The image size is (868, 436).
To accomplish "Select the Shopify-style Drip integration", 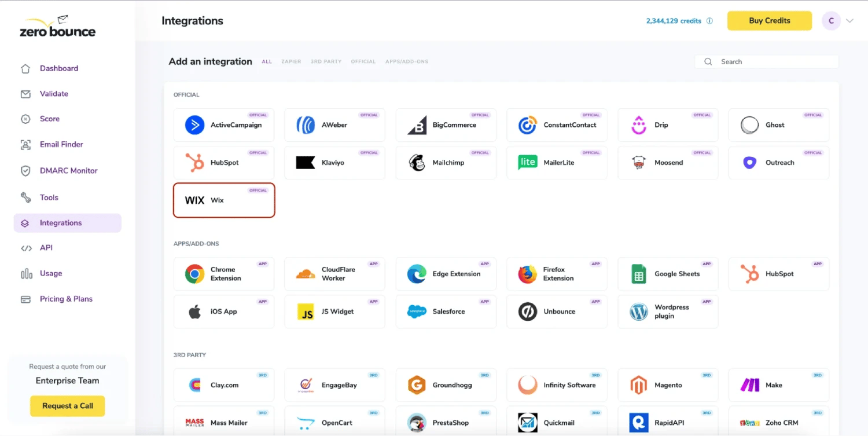I will [x=668, y=125].
